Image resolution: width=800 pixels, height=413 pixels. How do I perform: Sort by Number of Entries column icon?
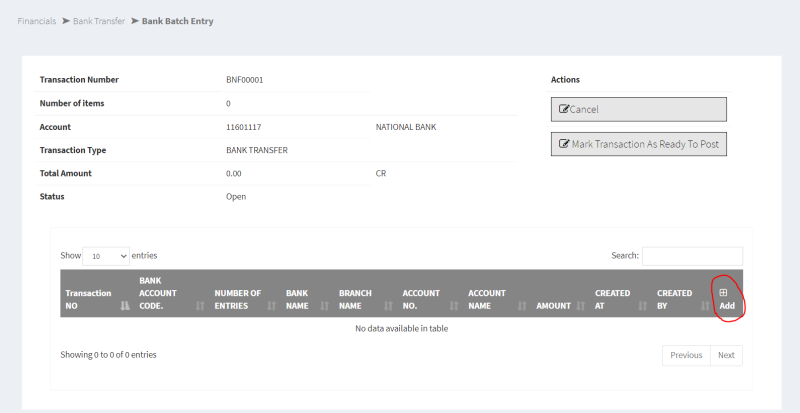[x=272, y=306]
